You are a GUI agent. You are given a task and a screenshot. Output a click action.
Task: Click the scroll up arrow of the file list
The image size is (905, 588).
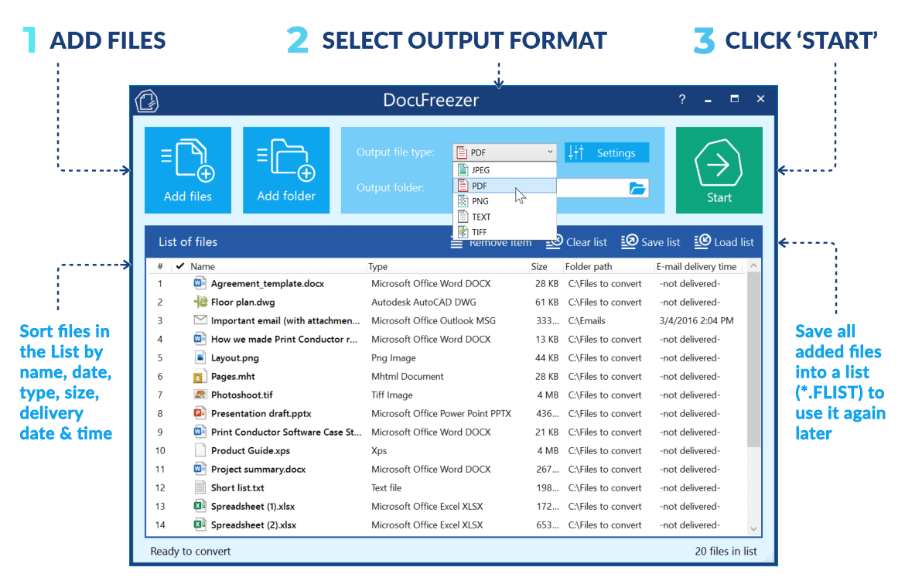(753, 265)
